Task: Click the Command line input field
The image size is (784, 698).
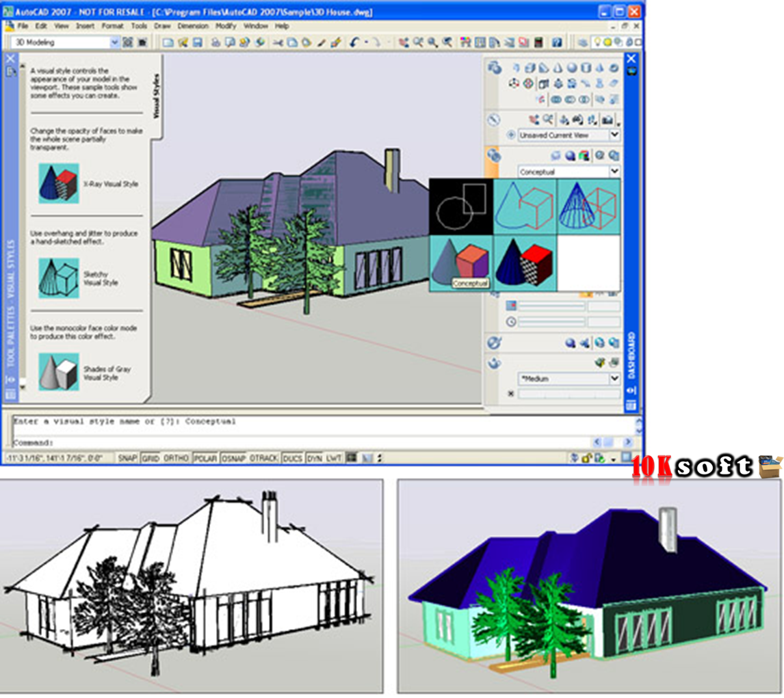Action: coord(301,443)
